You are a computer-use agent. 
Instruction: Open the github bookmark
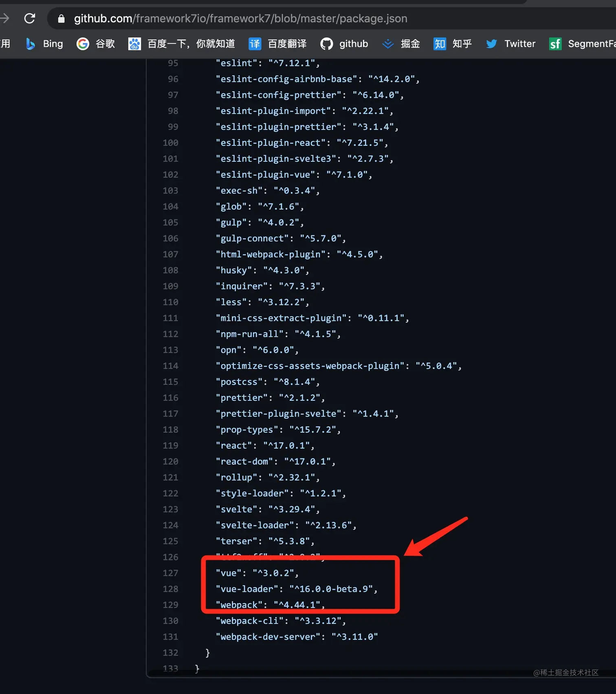pos(344,44)
